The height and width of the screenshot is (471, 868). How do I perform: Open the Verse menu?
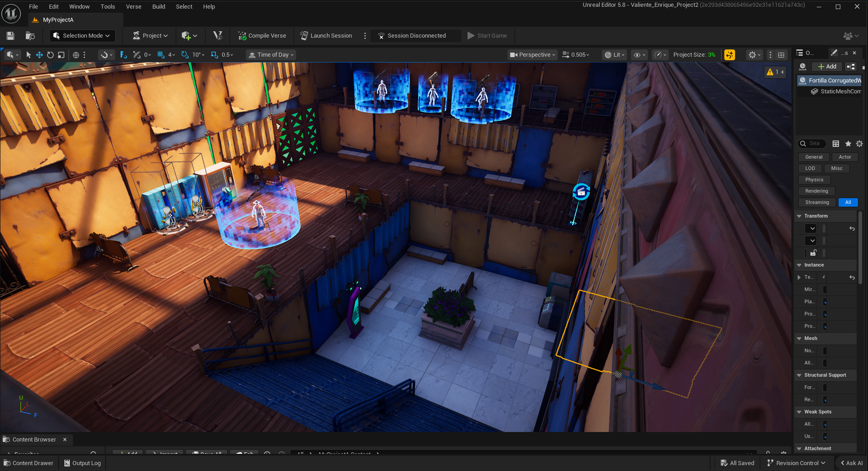[134, 7]
